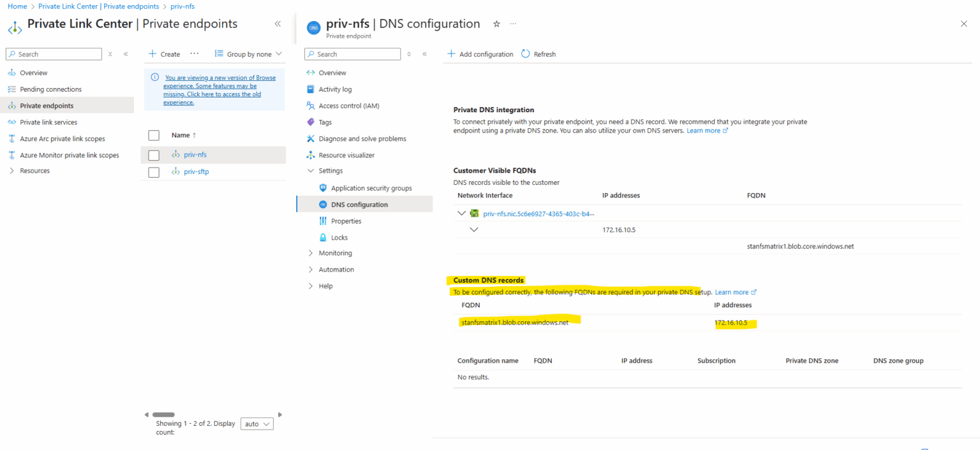Favorite priv-nfs with the star icon
Viewport: 980px width, 450px height.
coord(496,24)
